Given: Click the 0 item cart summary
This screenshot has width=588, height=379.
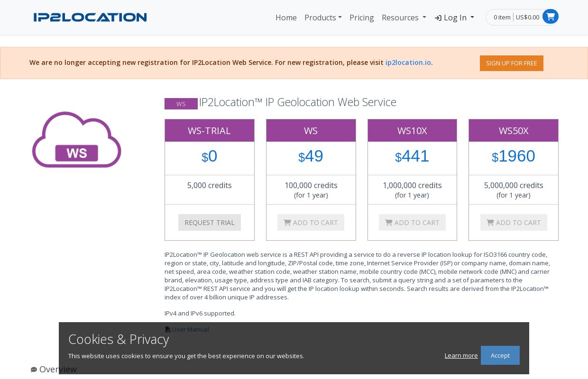Looking at the screenshot, I should point(502,17).
